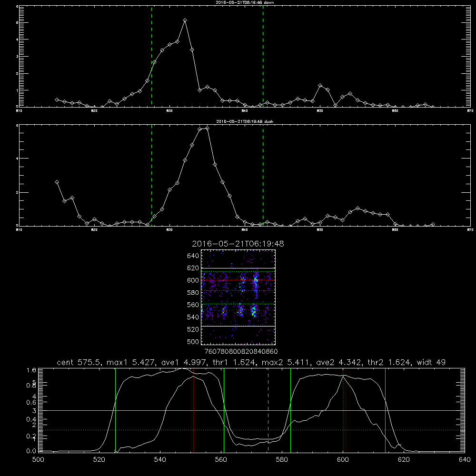Click the green solid line near 561 in bottom plot
The height and width of the screenshot is (476, 476).
tap(224, 410)
